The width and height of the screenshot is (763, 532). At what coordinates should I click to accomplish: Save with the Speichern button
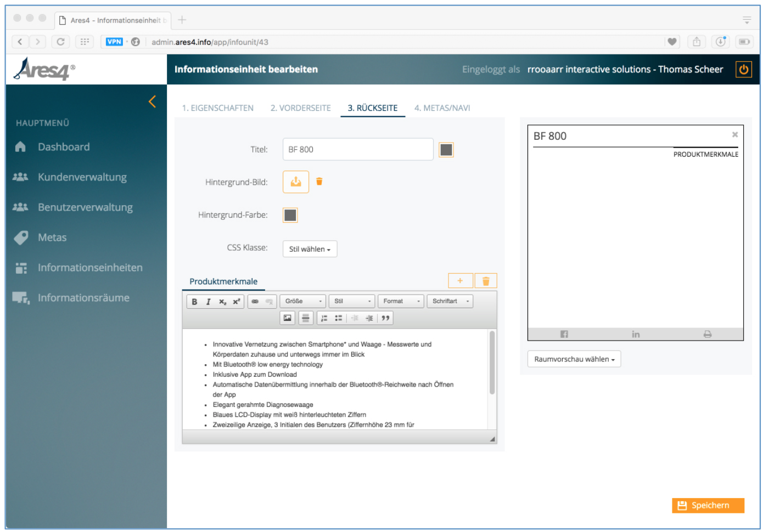pos(708,506)
